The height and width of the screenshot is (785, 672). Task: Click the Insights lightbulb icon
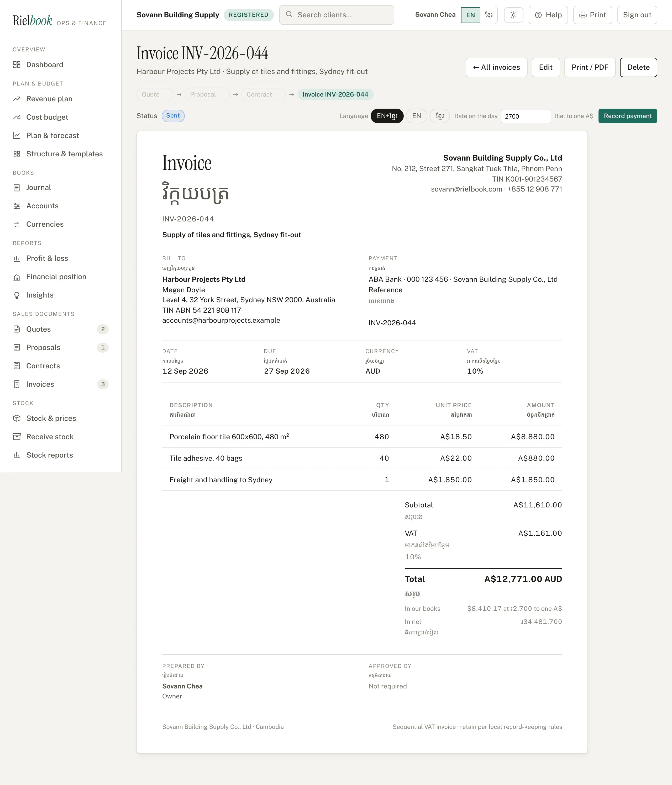tap(17, 295)
